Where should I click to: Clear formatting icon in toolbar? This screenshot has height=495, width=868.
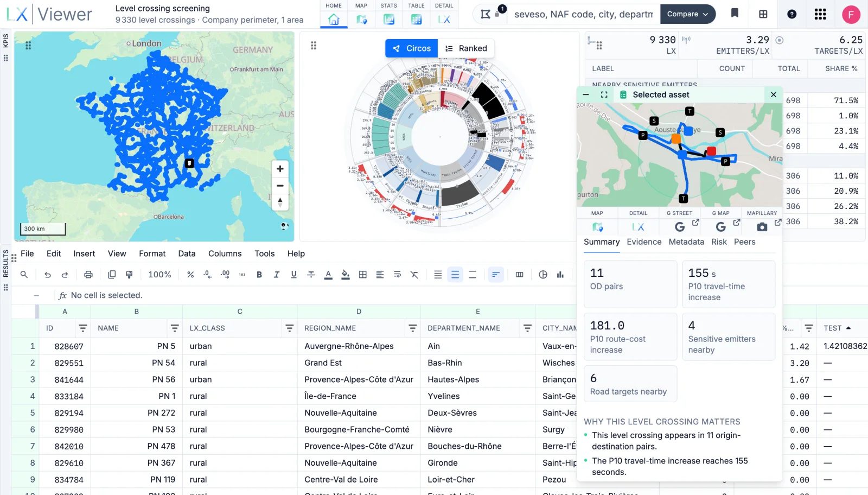click(x=414, y=275)
